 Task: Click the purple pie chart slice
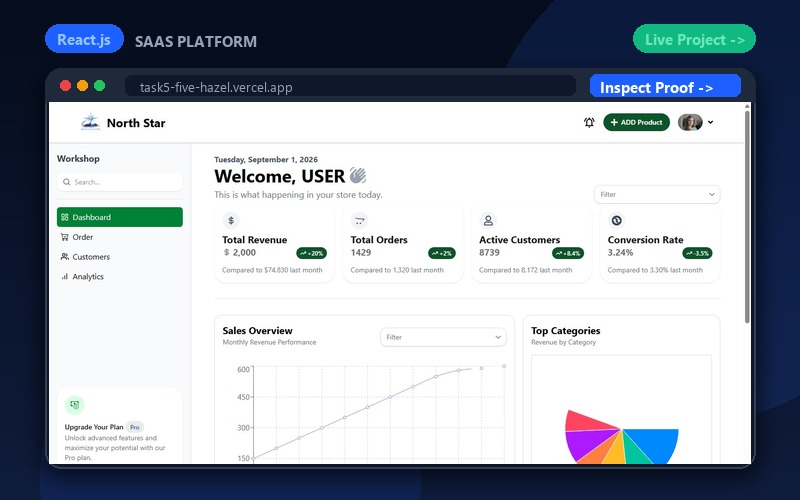point(587,444)
